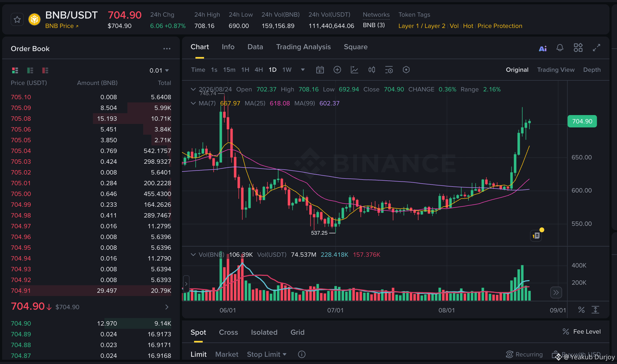Select the Cross margin tab
The height and width of the screenshot is (364, 617).
(x=228, y=333)
